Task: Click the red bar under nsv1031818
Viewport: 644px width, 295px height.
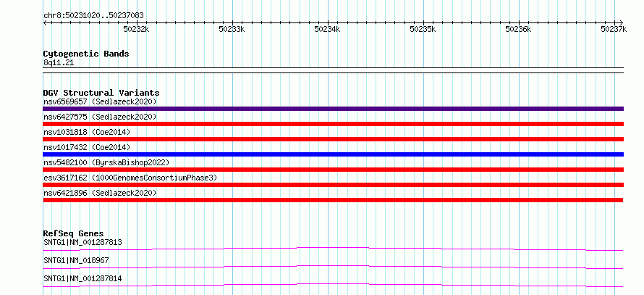Action: 333,139
